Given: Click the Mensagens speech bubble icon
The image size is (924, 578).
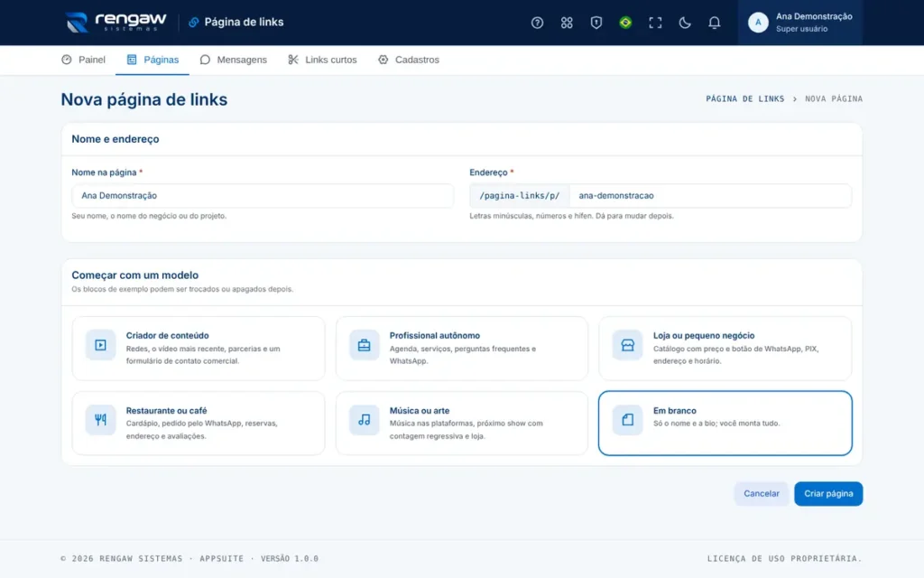Looking at the screenshot, I should pos(205,60).
